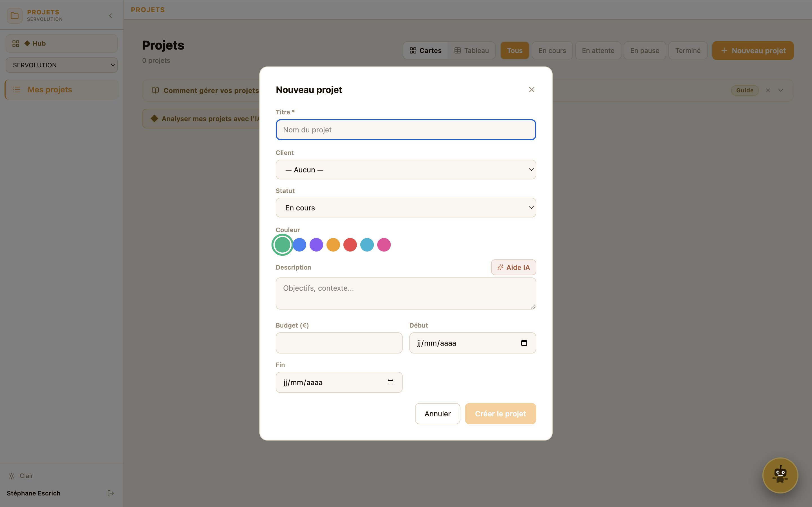Switch to the Tableau view tab
Screen dimensions: 812x507
coord(471,50)
